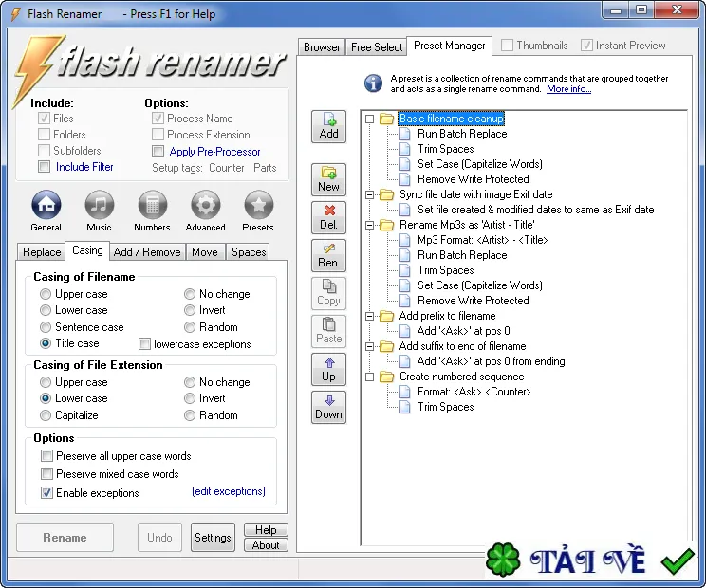The height and width of the screenshot is (588, 706).
Task: Enable Preserve all upper case words
Action: pos(46,456)
